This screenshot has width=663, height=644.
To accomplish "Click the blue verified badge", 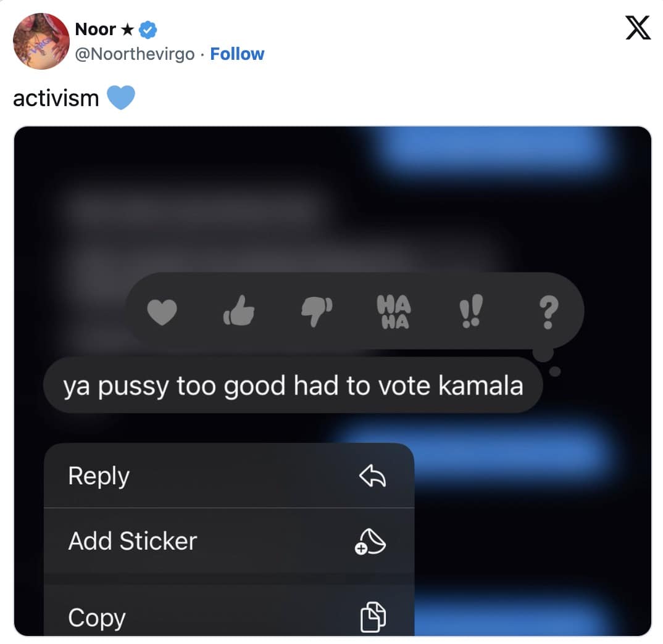I will point(149,28).
